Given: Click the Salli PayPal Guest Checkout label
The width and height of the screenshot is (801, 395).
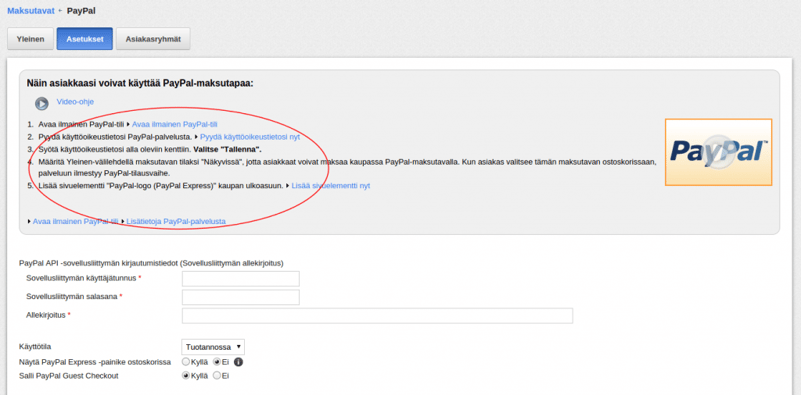Looking at the screenshot, I should [68, 376].
